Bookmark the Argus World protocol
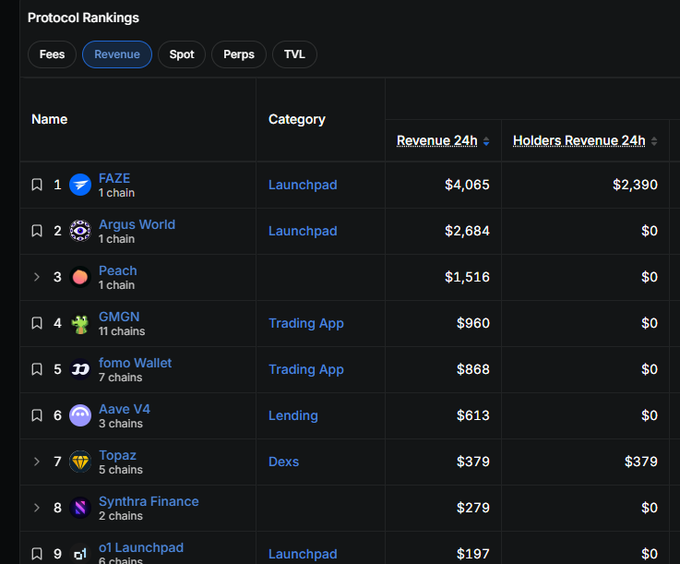Image resolution: width=680 pixels, height=564 pixels. (37, 231)
